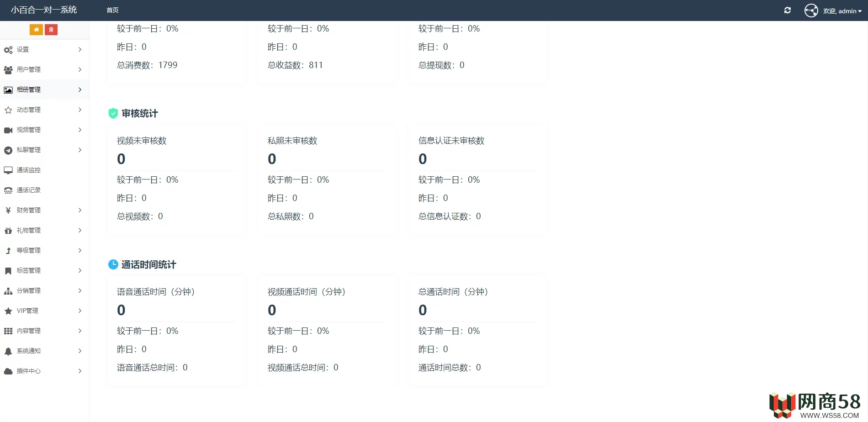Expand the 私聊管理 menu chevron
This screenshot has width=868, height=422.
pyautogui.click(x=80, y=150)
